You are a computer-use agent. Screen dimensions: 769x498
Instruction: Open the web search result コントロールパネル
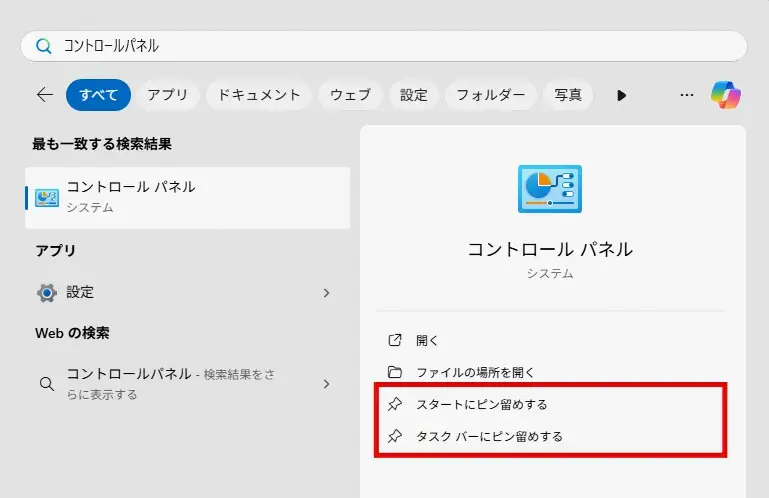pos(187,384)
